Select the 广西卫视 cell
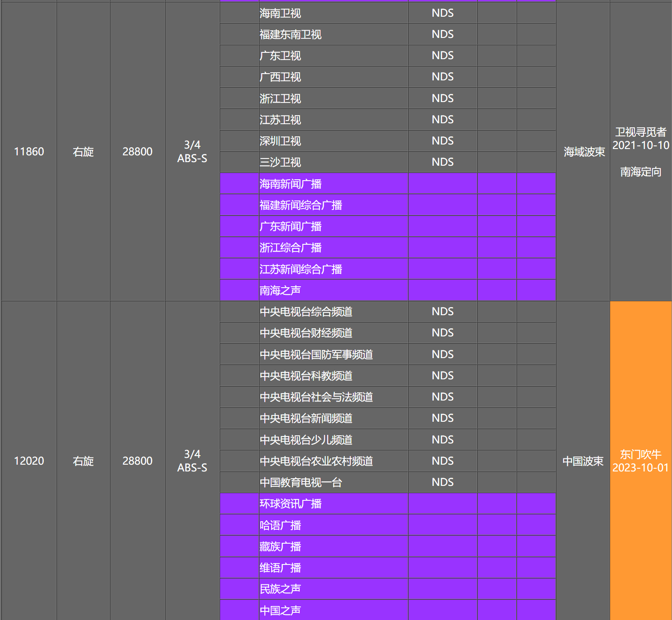This screenshot has height=620, width=672. pos(334,77)
